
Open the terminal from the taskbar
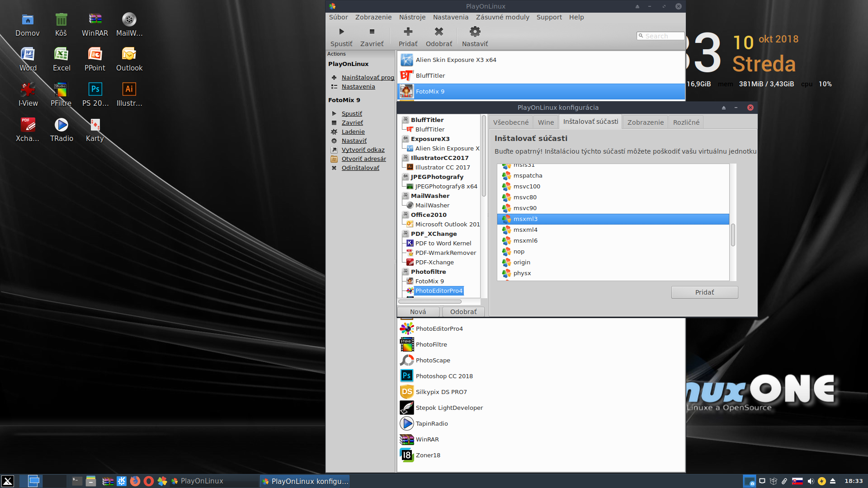point(77,481)
